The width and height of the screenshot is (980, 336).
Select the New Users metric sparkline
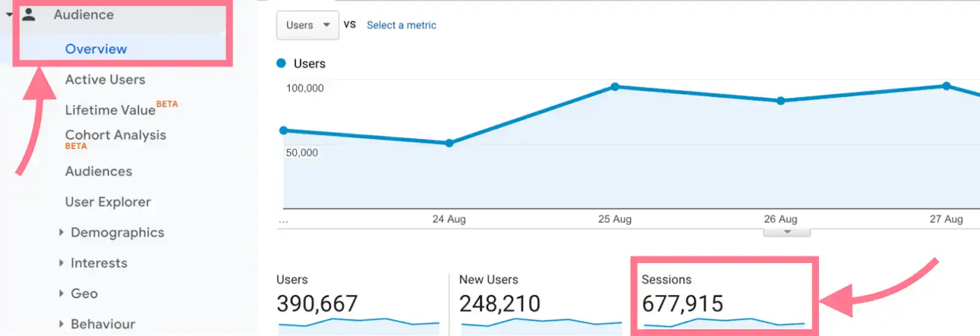[541, 323]
